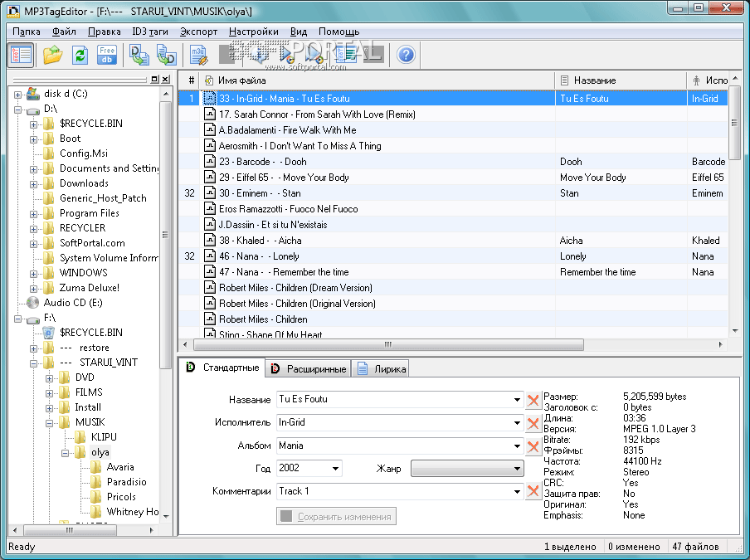Image resolution: width=750 pixels, height=560 pixels.
Task: Select the SoftPortal.com folder in tree
Action: coord(92,243)
